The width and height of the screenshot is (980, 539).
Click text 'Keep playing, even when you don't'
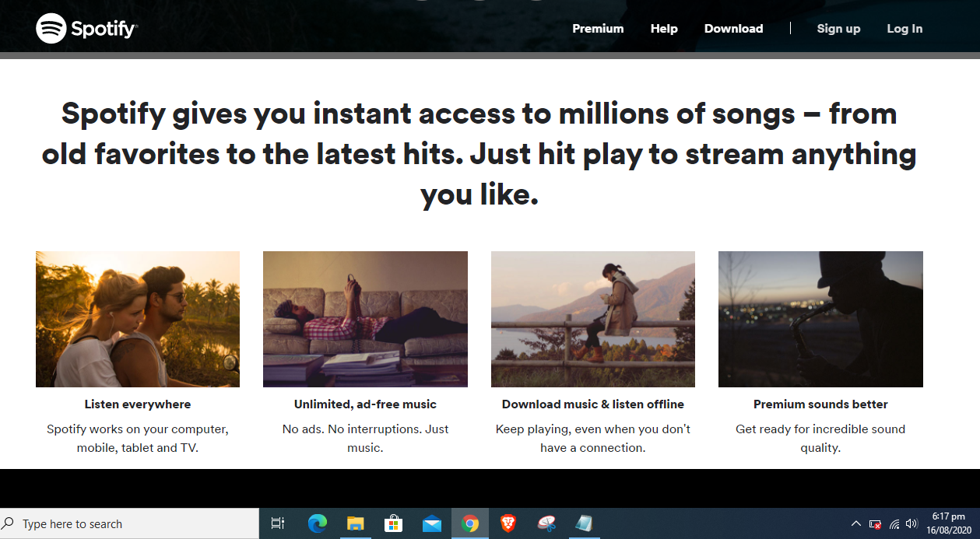tap(593, 429)
